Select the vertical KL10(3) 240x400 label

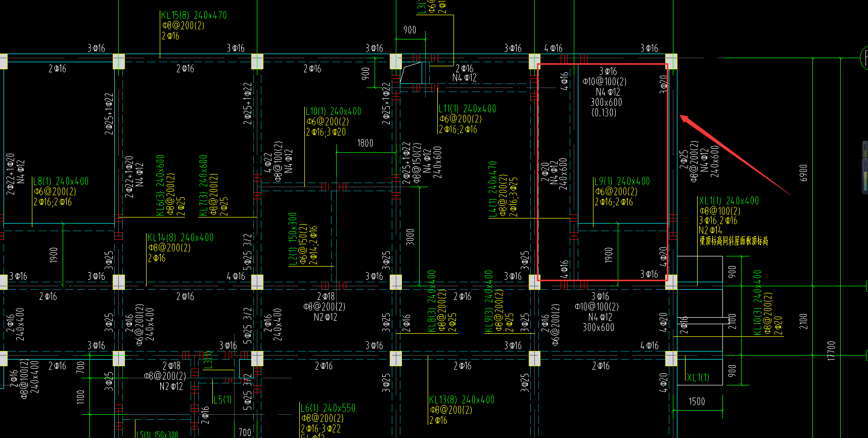coord(757,302)
